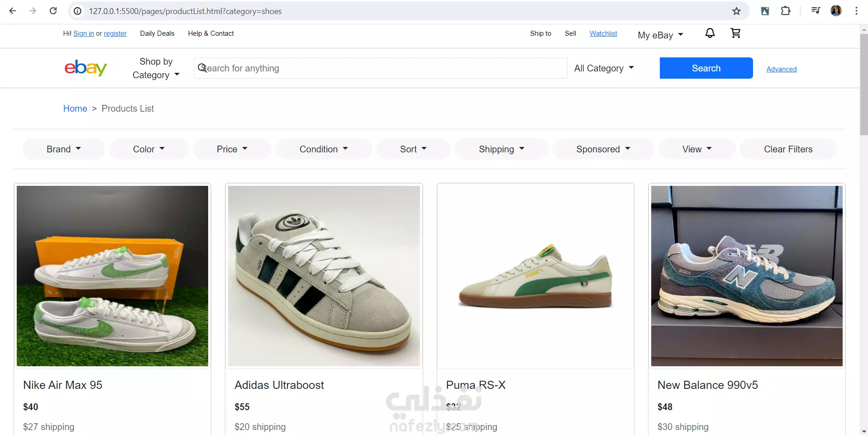Click the Adidas Ultraboost title
Viewport: 868px width, 435px height.
pos(279,385)
